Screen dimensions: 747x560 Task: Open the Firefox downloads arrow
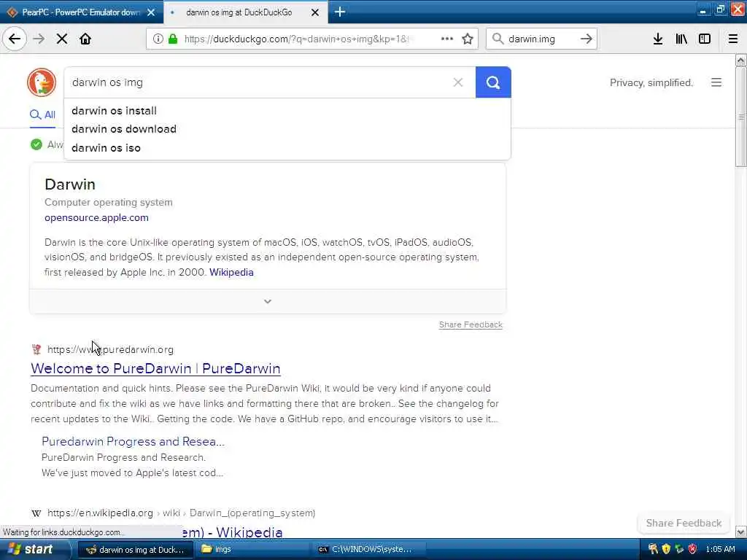coord(658,39)
